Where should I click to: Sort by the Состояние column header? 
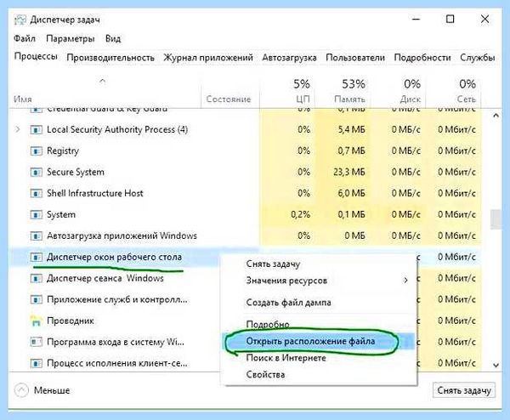coord(229,99)
